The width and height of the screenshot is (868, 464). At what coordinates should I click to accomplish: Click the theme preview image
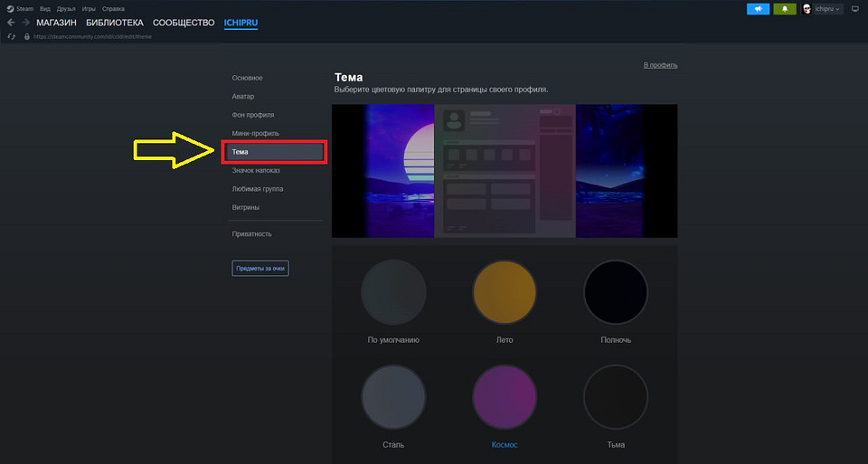pos(505,171)
